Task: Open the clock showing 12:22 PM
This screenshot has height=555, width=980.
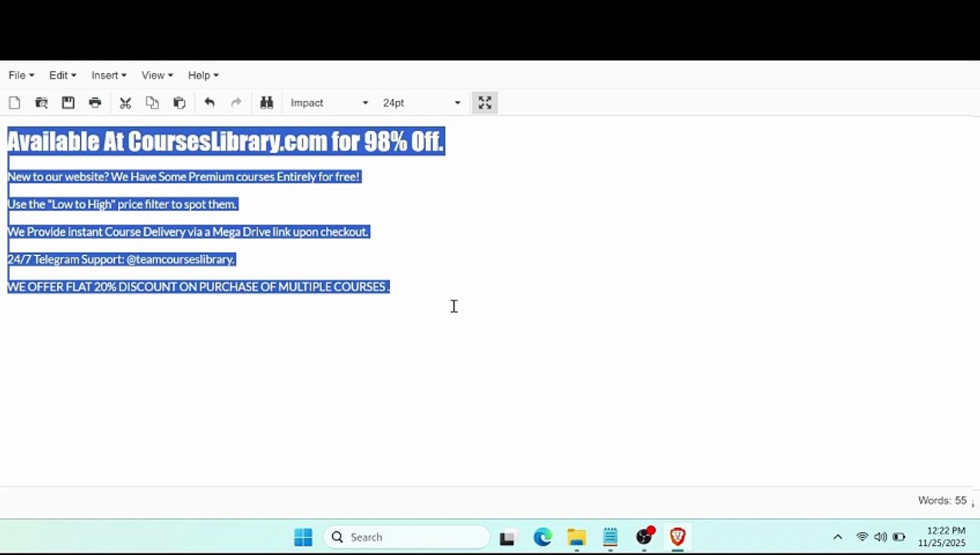Action: (941, 537)
